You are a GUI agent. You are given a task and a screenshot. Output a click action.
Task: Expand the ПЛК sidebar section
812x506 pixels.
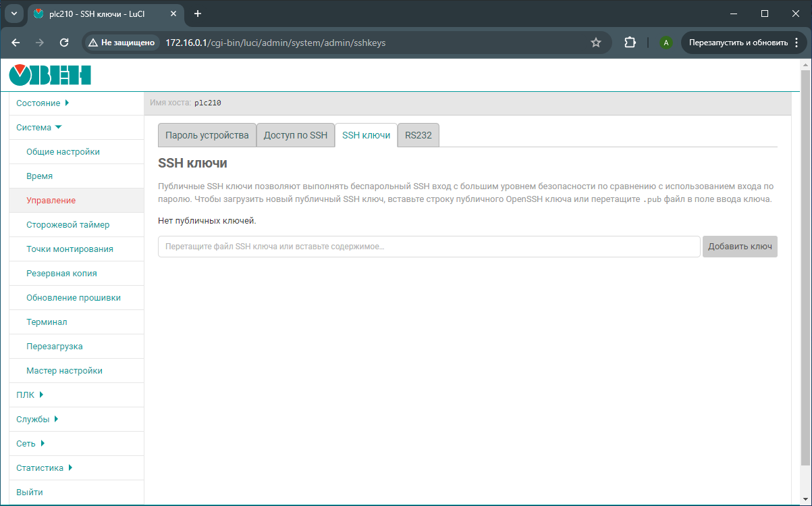pyautogui.click(x=30, y=395)
